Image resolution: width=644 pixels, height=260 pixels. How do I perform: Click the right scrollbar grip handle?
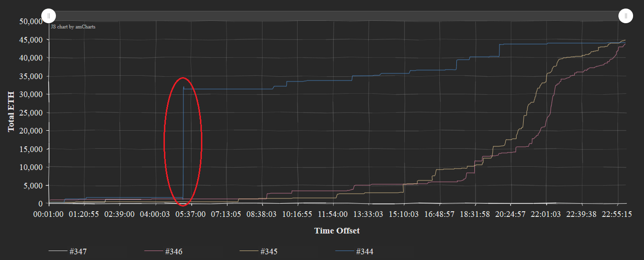tap(626, 16)
